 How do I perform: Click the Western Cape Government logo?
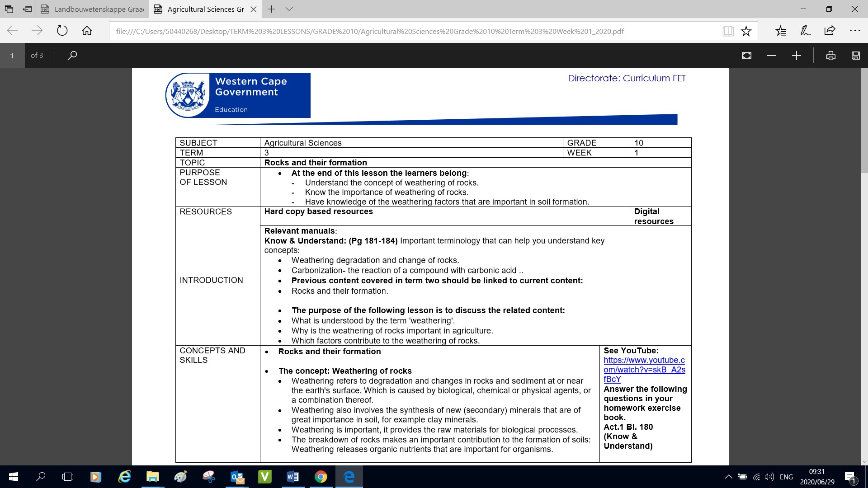[238, 95]
